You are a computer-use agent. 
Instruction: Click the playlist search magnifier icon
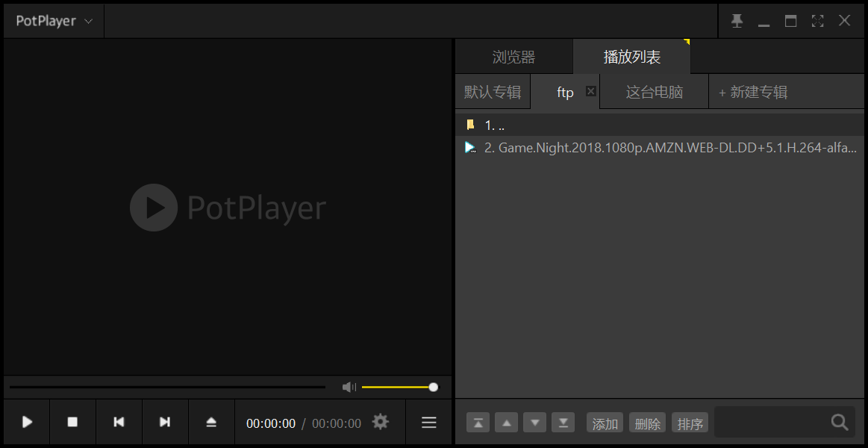840,423
